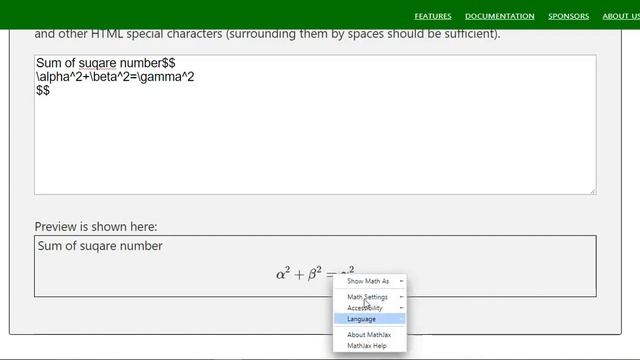Grab the text area resize handle
This screenshot has height=360, width=640.
tap(593, 191)
